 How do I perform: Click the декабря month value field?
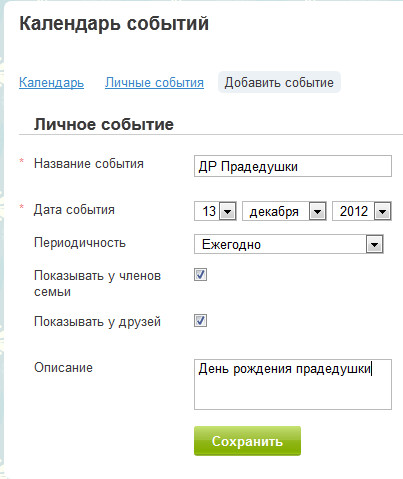(x=276, y=211)
